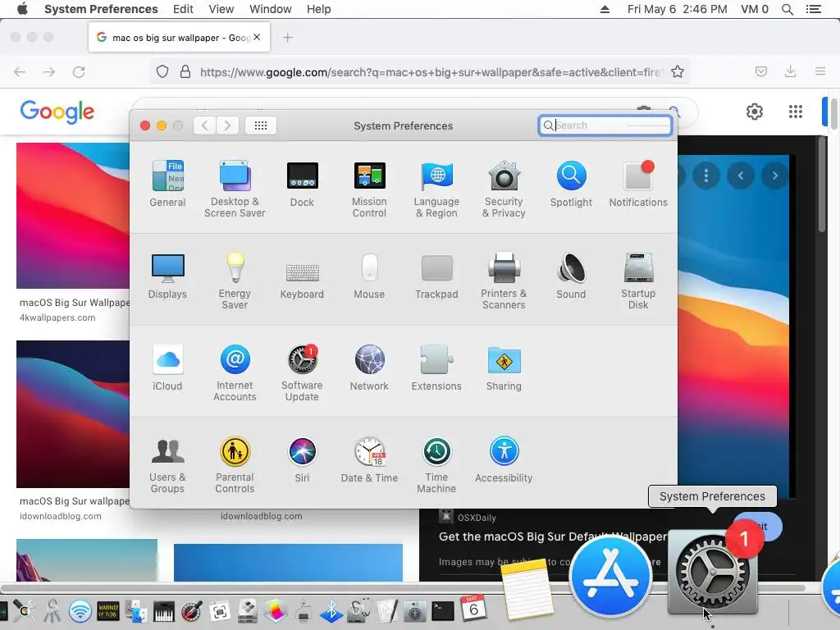Image resolution: width=840 pixels, height=630 pixels.
Task: Open Google quick settings gear
Action: click(755, 112)
